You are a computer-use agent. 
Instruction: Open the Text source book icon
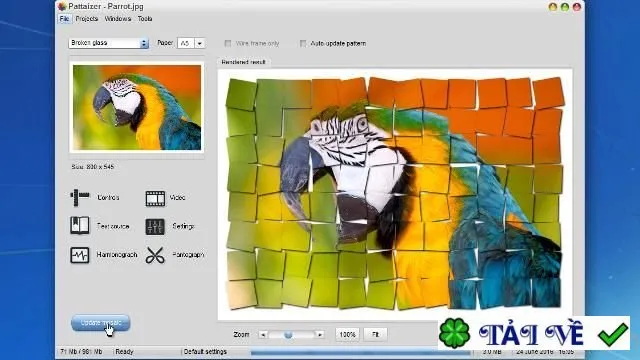pos(80,225)
